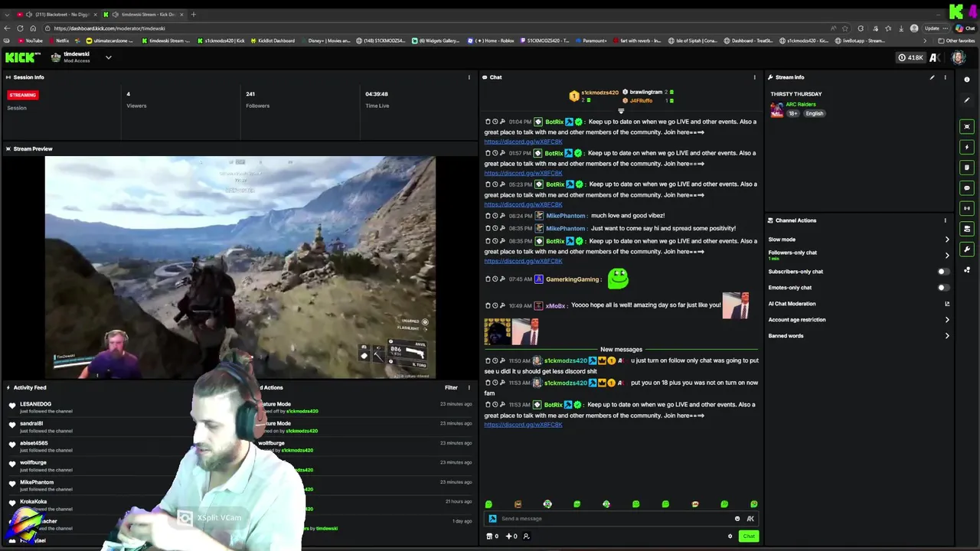Toggle the chat bubble widget in sidebar
Image resolution: width=980 pixels, height=551 pixels.
click(967, 188)
